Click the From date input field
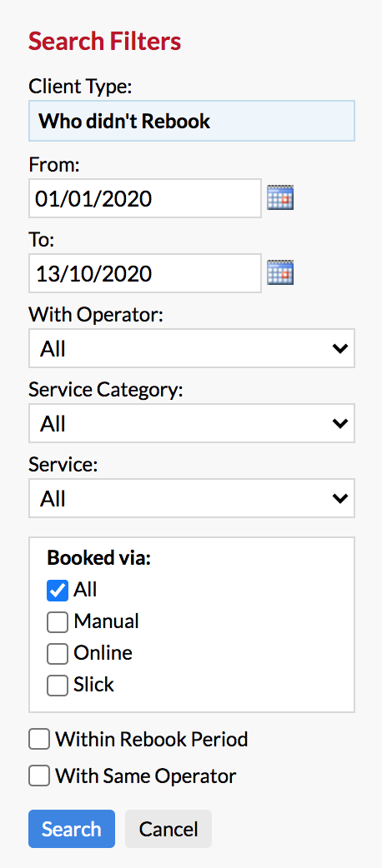382x868 pixels. click(x=145, y=198)
